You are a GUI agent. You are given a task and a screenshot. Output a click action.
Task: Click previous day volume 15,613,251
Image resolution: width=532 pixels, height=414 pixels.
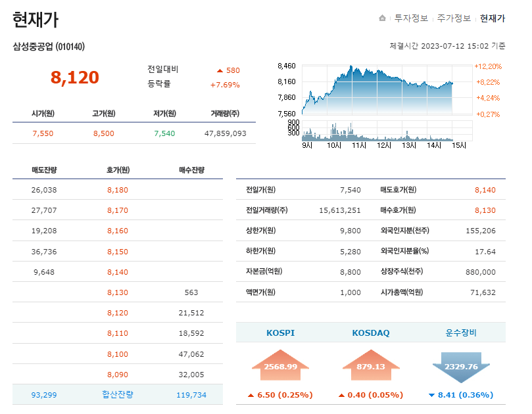point(339,210)
